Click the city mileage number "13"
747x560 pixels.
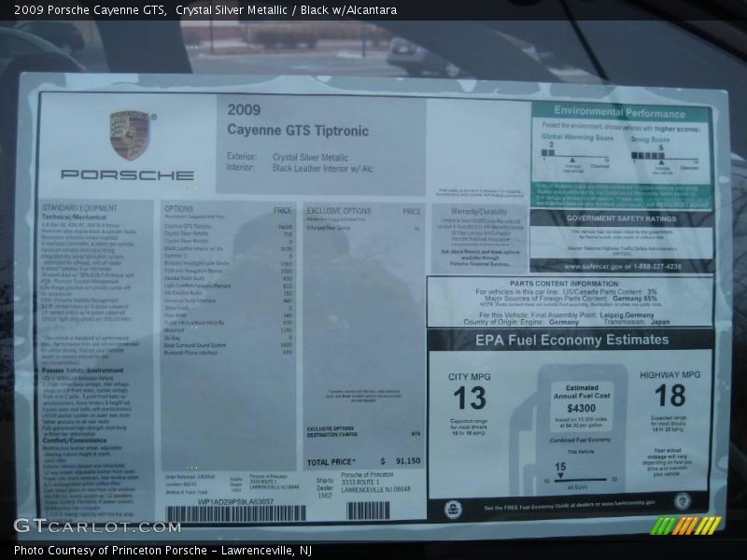coord(470,399)
